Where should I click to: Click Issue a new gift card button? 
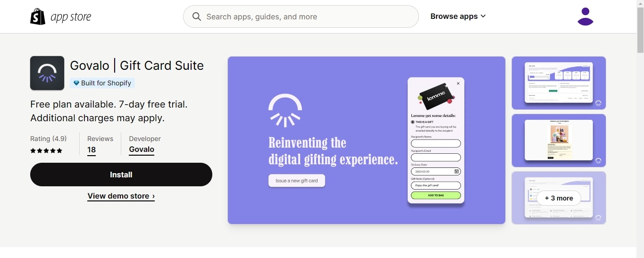click(297, 181)
